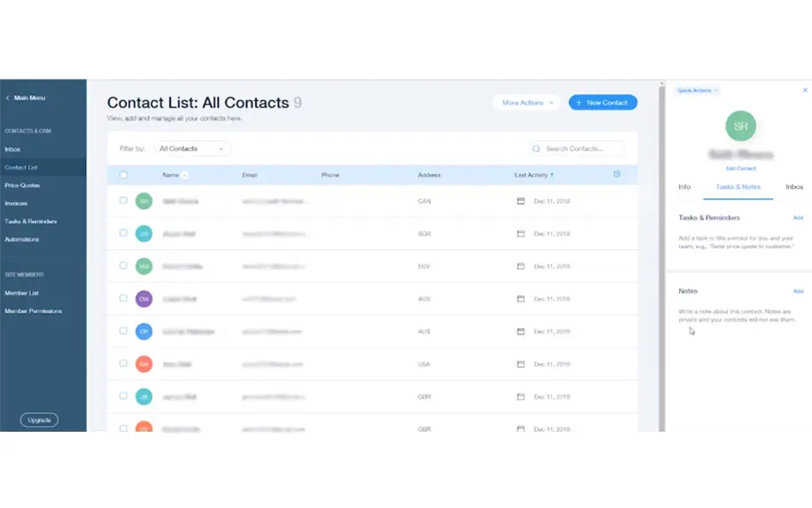812x508 pixels.
Task: Click the USA address cell
Action: coord(424,364)
